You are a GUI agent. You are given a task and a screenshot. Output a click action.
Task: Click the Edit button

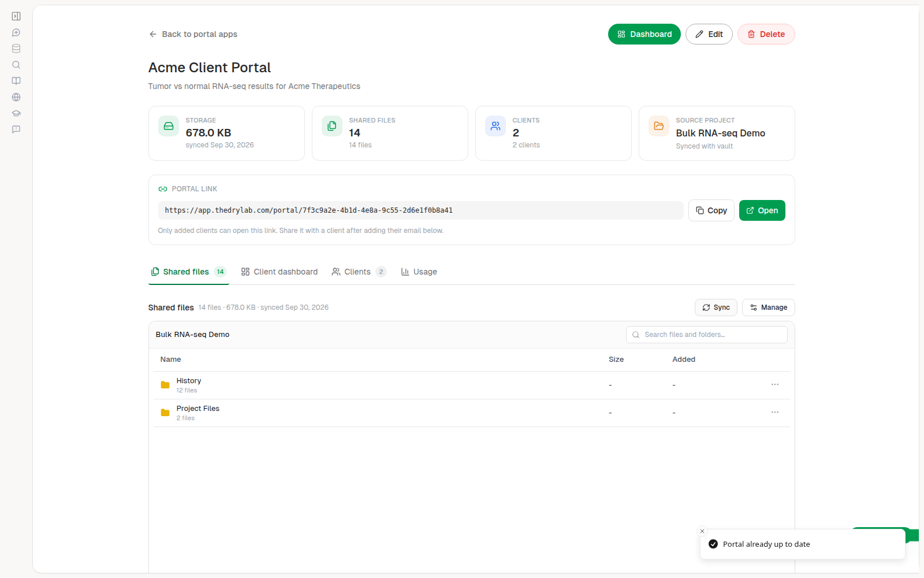point(709,34)
